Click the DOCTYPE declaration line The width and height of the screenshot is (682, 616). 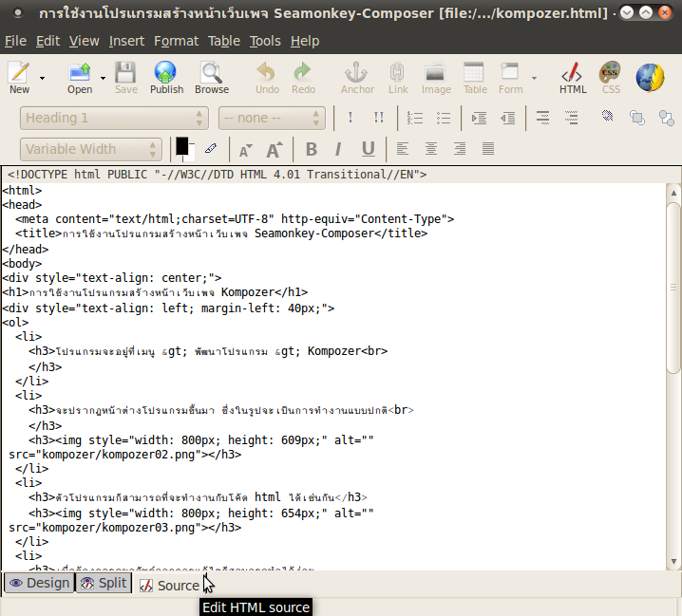[x=217, y=175]
